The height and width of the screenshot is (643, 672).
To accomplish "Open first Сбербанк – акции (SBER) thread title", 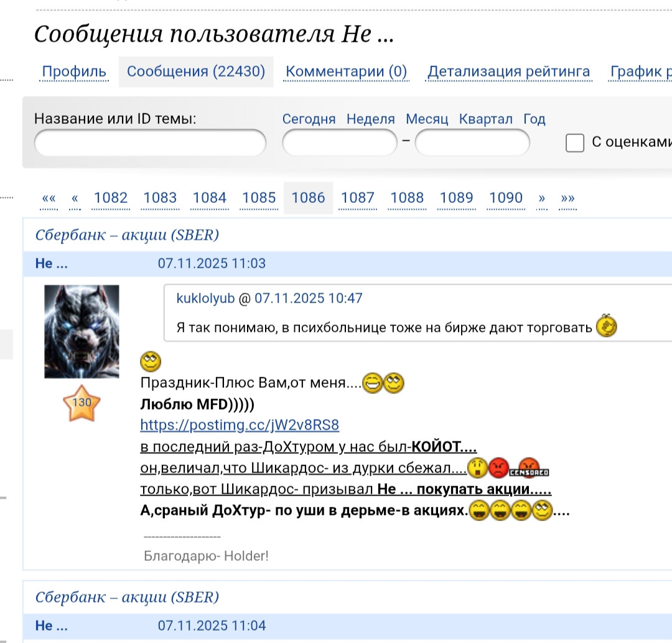I will point(127,235).
